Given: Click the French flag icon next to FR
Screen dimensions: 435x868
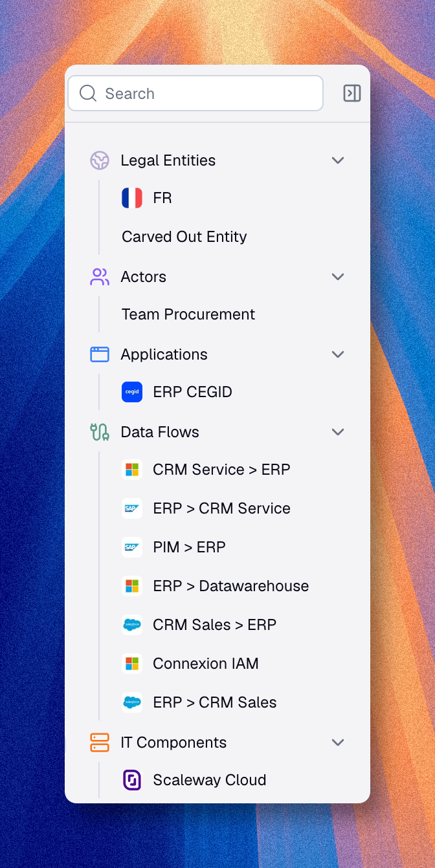Looking at the screenshot, I should (132, 198).
